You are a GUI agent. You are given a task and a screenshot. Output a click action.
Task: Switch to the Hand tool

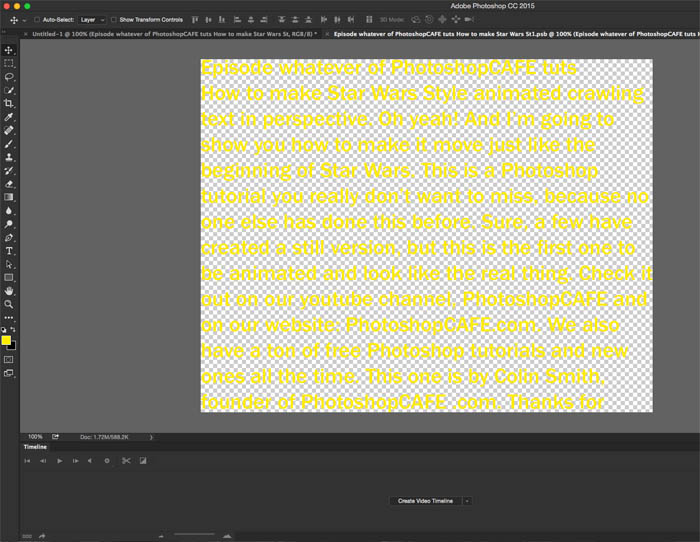point(9,290)
